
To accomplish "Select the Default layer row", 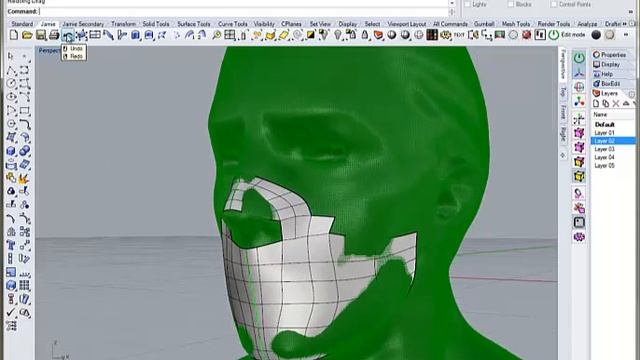I will [x=613, y=124].
